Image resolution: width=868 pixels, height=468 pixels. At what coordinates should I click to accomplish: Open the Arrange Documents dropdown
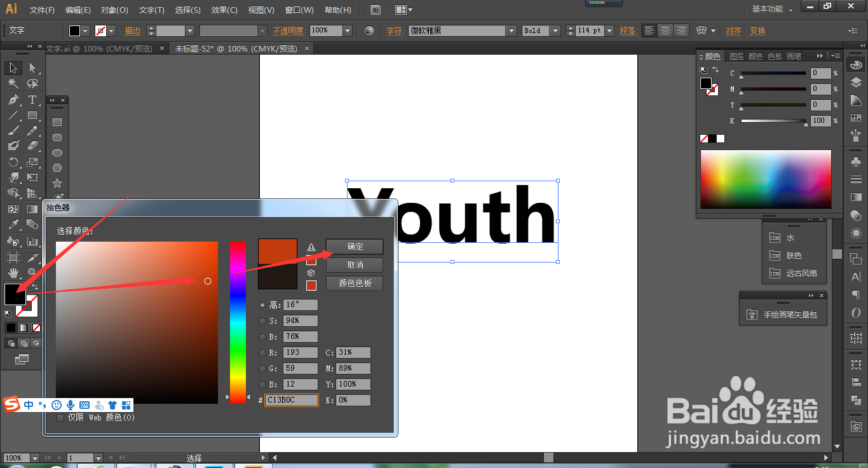point(403,10)
